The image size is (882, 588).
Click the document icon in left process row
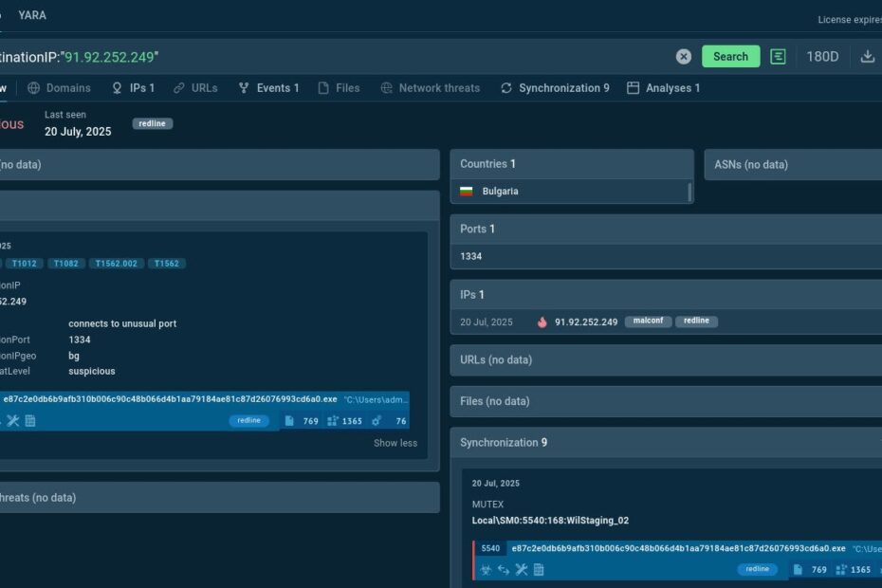pyautogui.click(x=30, y=421)
